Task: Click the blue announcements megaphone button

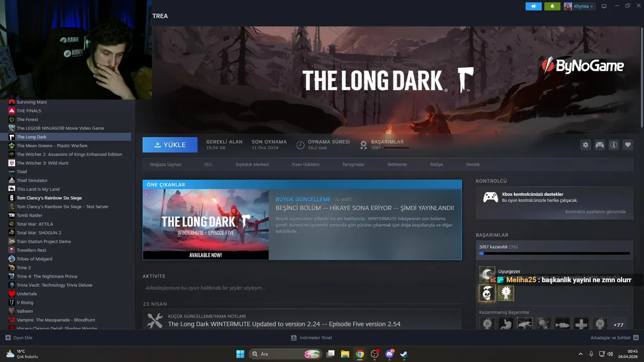Action: (x=533, y=6)
